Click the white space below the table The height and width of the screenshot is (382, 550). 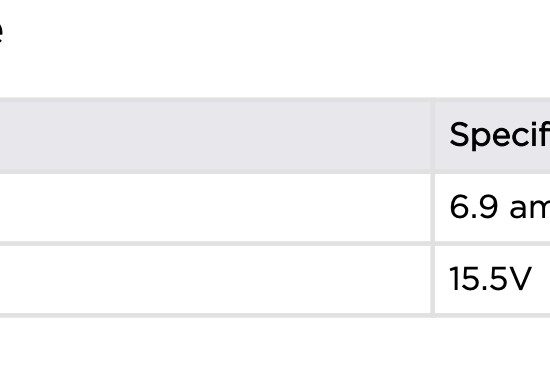click(275, 350)
